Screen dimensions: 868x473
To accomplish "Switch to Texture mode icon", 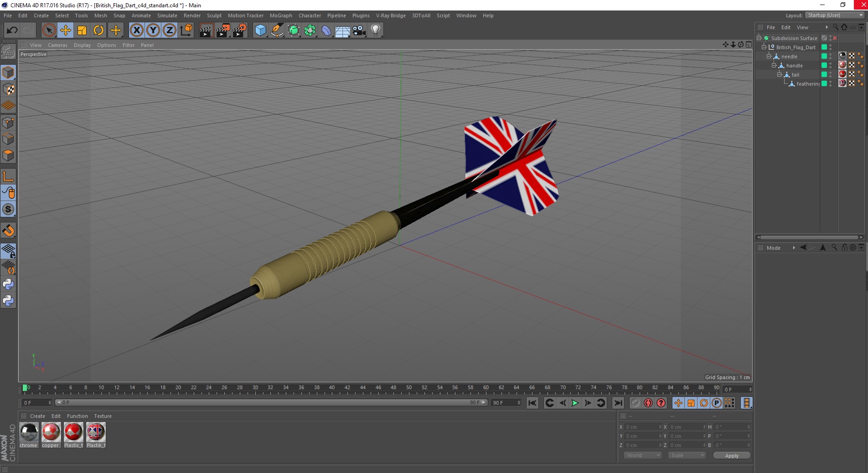I will pos(8,89).
